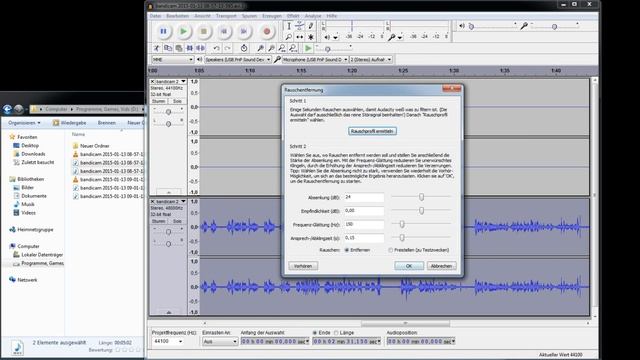This screenshot has height=360, width=640.
Task: Click Wiedergabe in the Explorer toolbar
Action: 69,123
